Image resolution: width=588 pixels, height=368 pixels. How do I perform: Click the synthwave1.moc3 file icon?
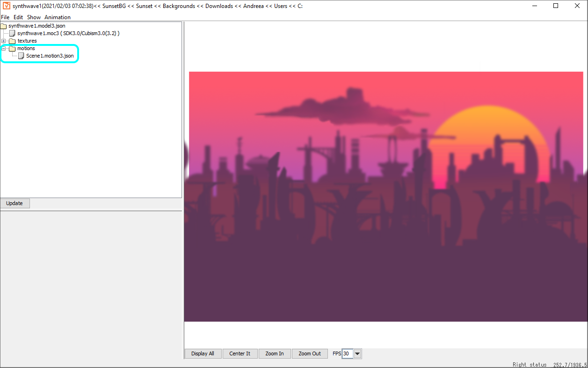[x=12, y=33]
